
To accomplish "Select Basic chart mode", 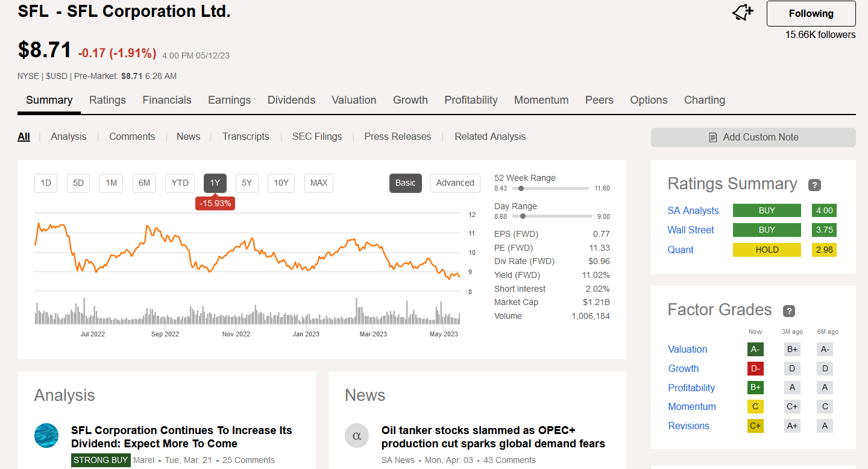I will 406,183.
